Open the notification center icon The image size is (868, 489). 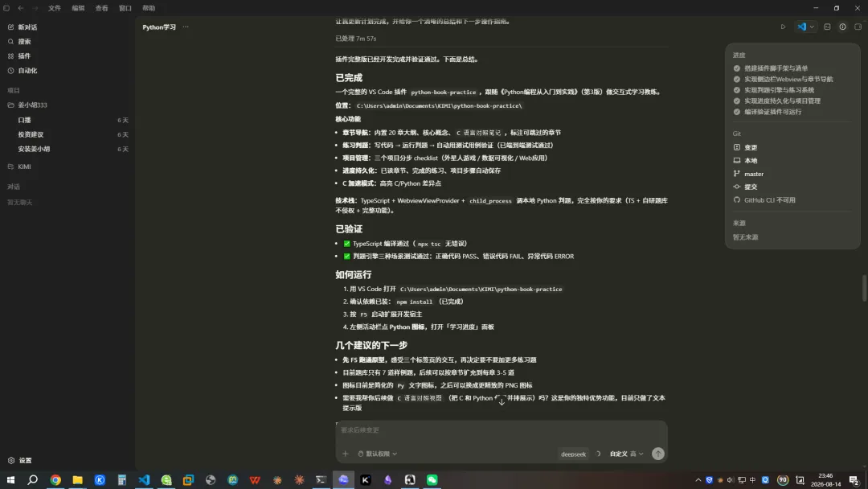click(854, 480)
